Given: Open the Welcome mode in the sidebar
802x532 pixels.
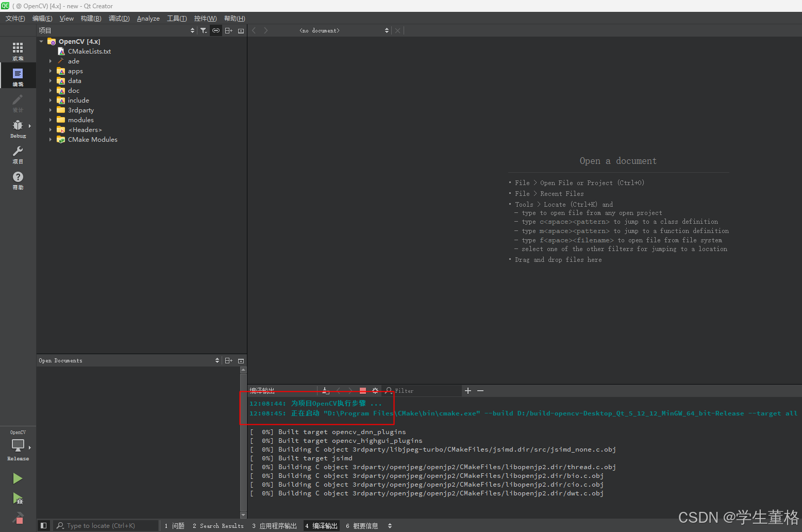Looking at the screenshot, I should [x=18, y=51].
